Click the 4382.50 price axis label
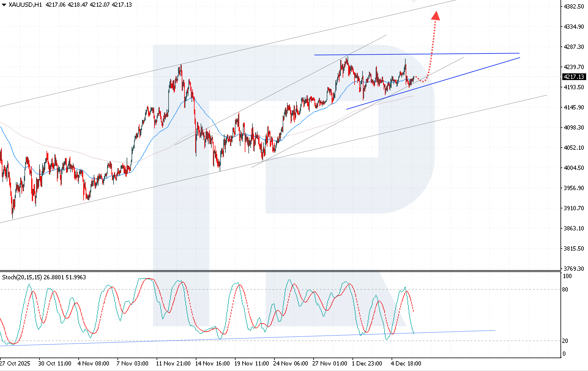 click(x=574, y=6)
